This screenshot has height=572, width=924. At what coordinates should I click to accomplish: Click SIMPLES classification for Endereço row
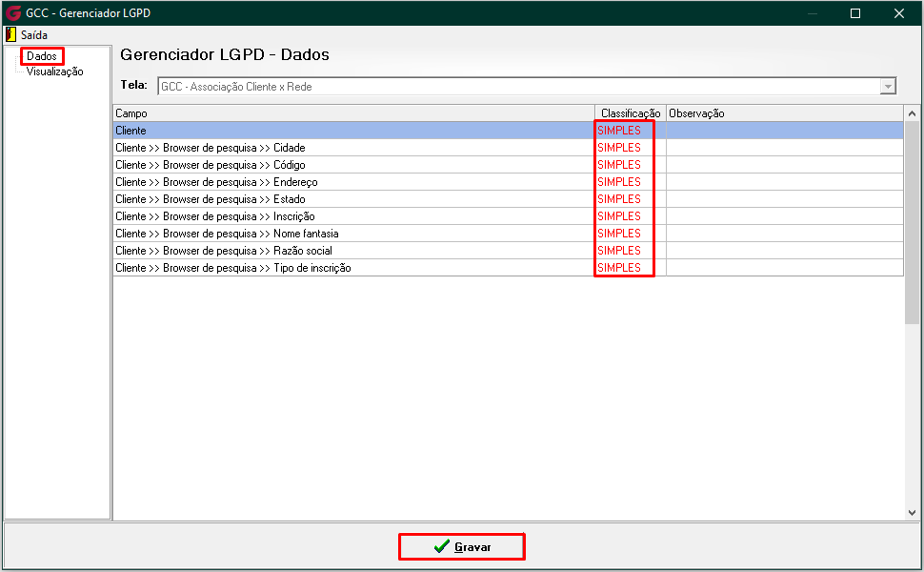coord(619,182)
